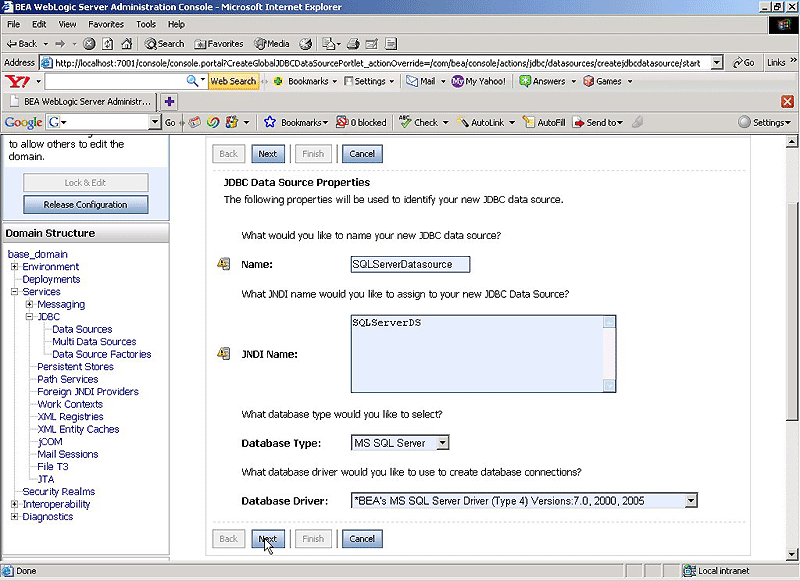The image size is (800, 581).
Task: Collapse the JDBC tree node
Action: coord(30,316)
